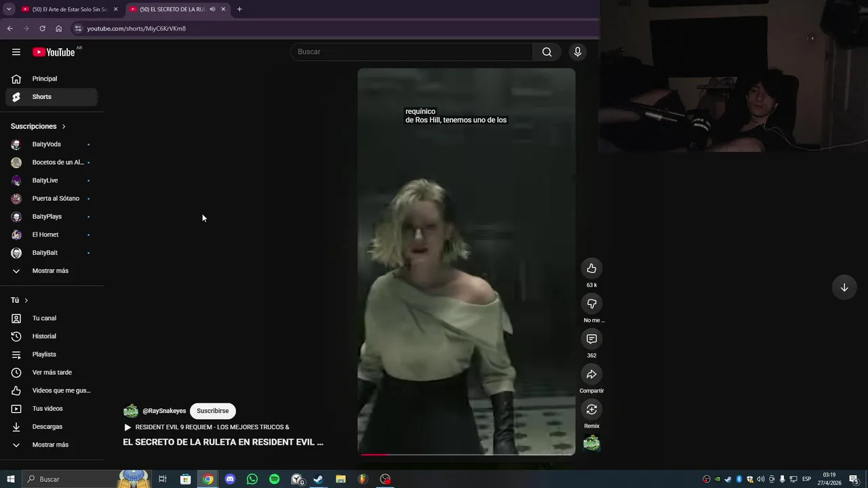Image resolution: width=868 pixels, height=488 pixels.
Task: Open Bocetos de un Al... subscription
Action: click(x=52, y=163)
